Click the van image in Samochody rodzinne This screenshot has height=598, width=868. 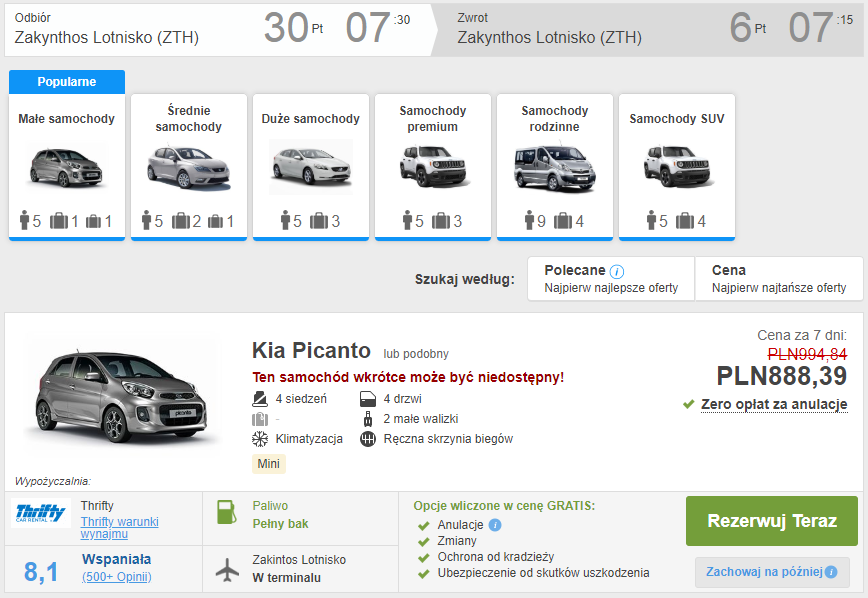pyautogui.click(x=555, y=168)
